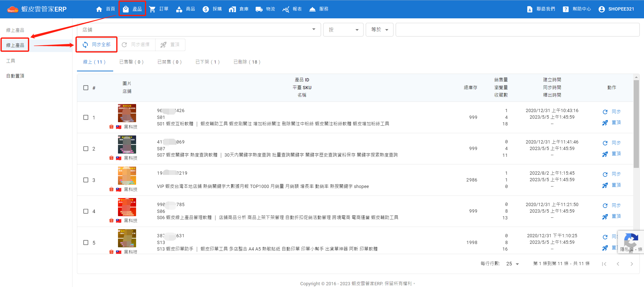
Task: Open the home page icon
Action: click(x=99, y=9)
